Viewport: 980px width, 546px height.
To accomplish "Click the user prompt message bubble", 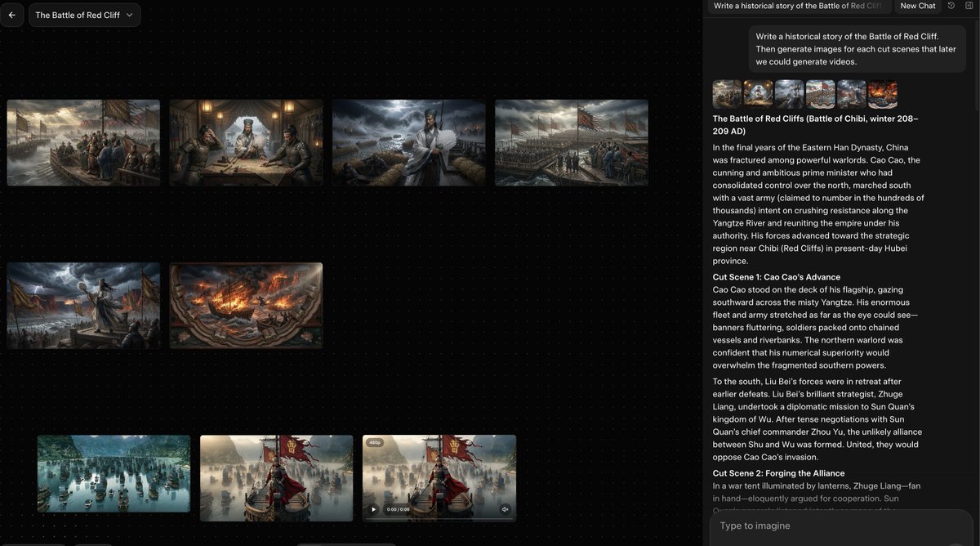I will [857, 49].
